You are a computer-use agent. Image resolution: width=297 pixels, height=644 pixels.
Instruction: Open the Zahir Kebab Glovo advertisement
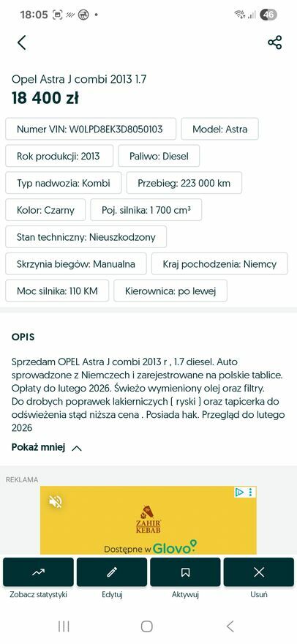click(x=148, y=520)
